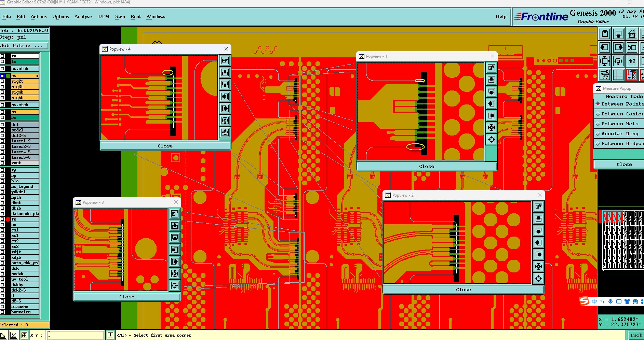Click pan up icon in Popview - 4
Image resolution: width=644 pixels, height=340 pixels.
pos(225,73)
